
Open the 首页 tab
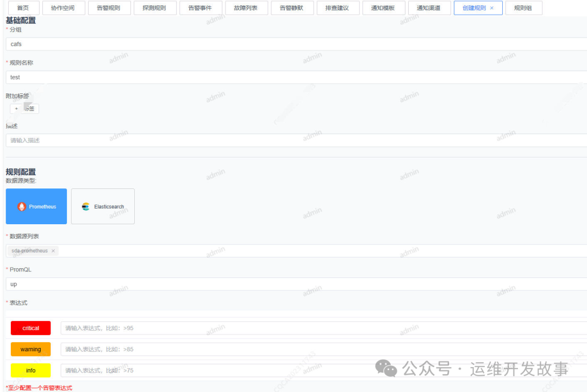pyautogui.click(x=23, y=8)
